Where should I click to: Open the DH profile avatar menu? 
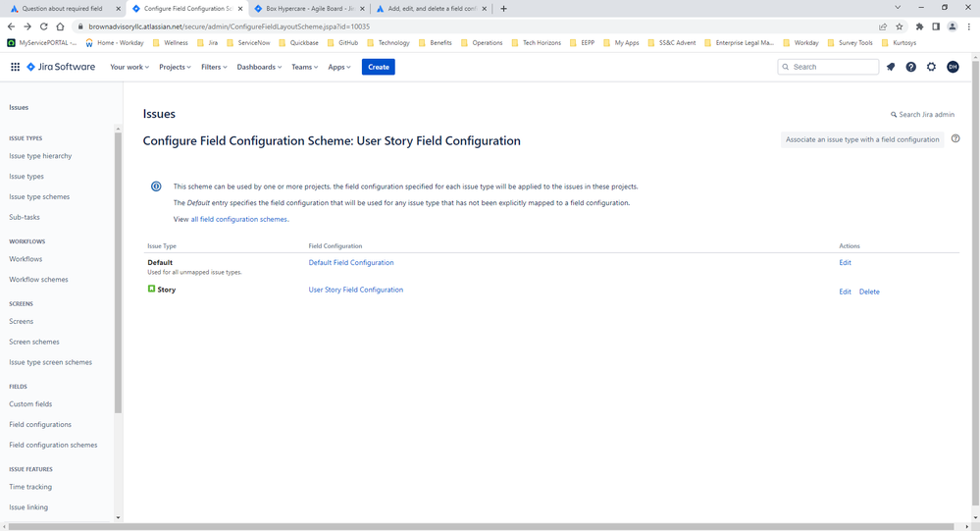(953, 67)
